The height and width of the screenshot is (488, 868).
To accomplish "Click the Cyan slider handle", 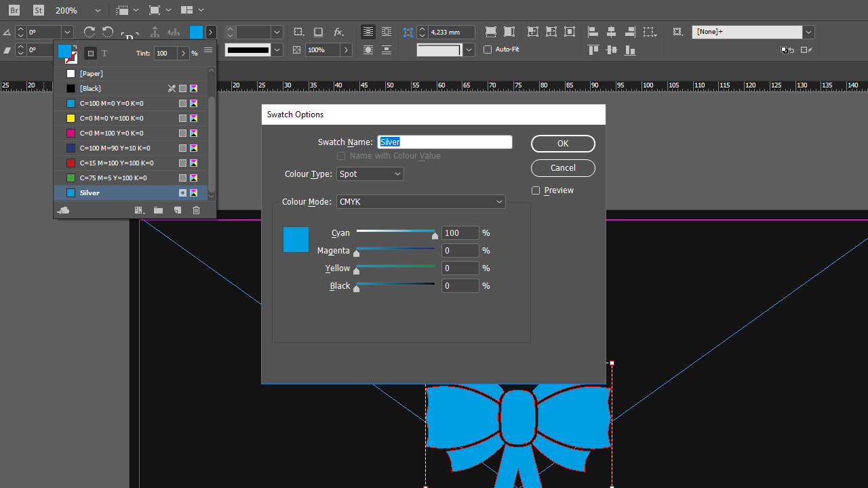I will (x=435, y=235).
